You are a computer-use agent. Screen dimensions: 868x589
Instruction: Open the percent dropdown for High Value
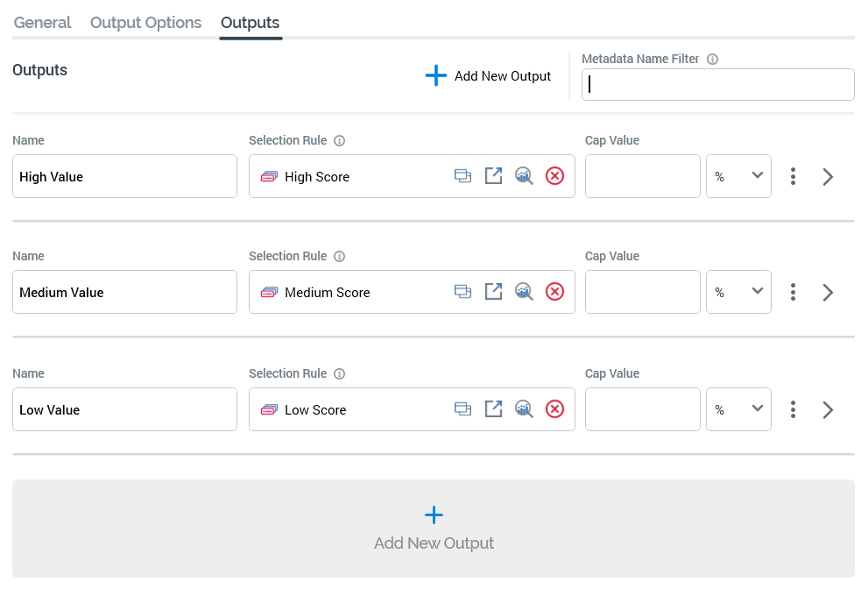tap(738, 176)
